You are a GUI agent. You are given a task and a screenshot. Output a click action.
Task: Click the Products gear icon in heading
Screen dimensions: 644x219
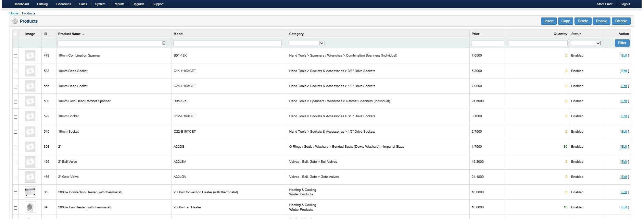tap(15, 21)
